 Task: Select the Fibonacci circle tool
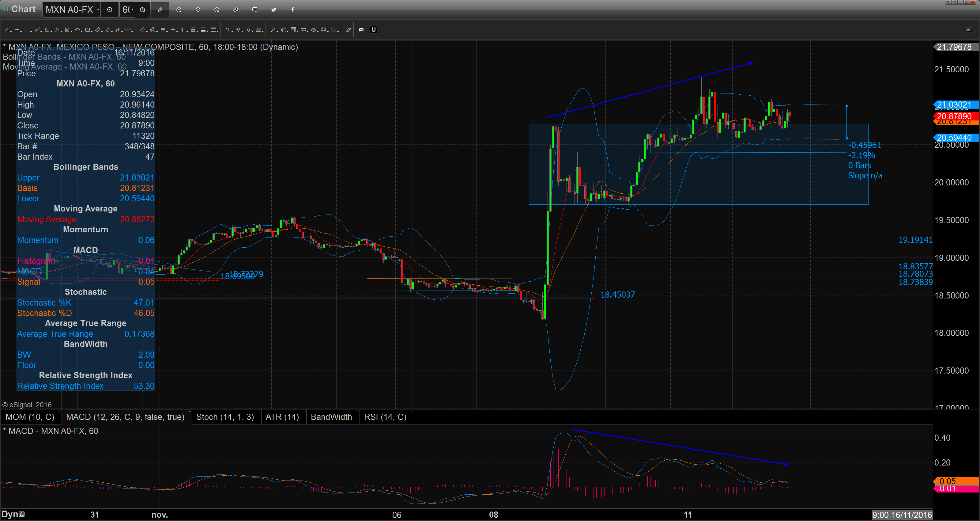153,30
